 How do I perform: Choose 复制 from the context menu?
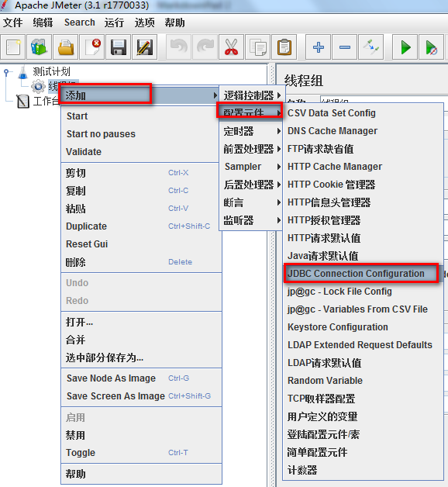point(141,191)
